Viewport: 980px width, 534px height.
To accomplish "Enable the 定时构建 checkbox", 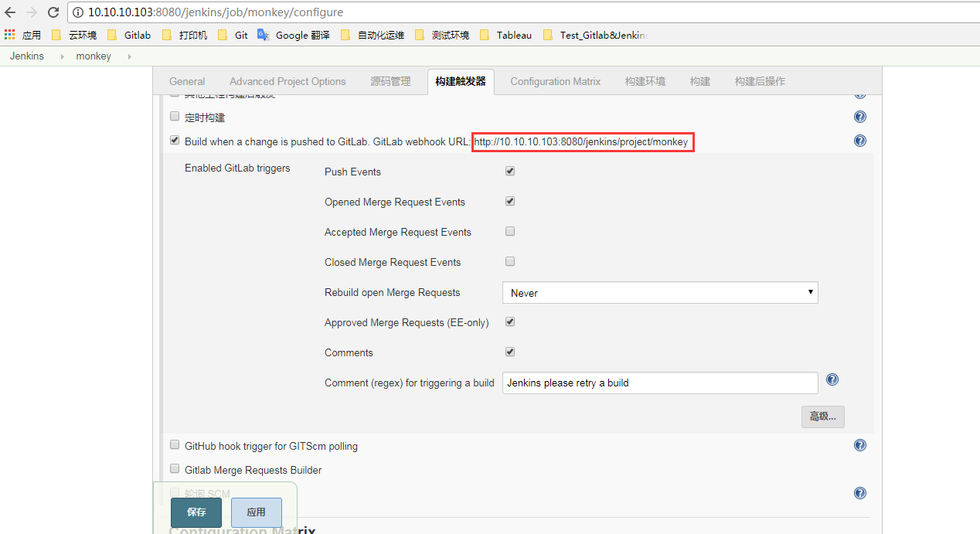I will (175, 117).
